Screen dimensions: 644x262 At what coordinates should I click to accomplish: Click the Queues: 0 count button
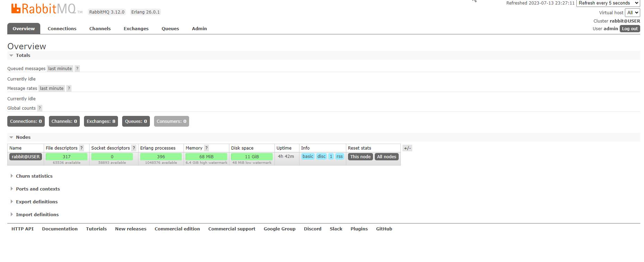pos(136,121)
